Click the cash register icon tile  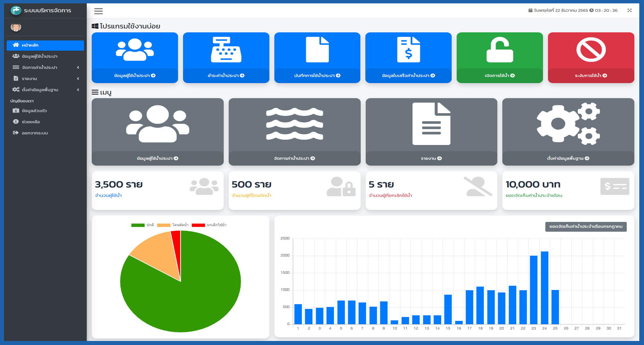[x=226, y=50]
